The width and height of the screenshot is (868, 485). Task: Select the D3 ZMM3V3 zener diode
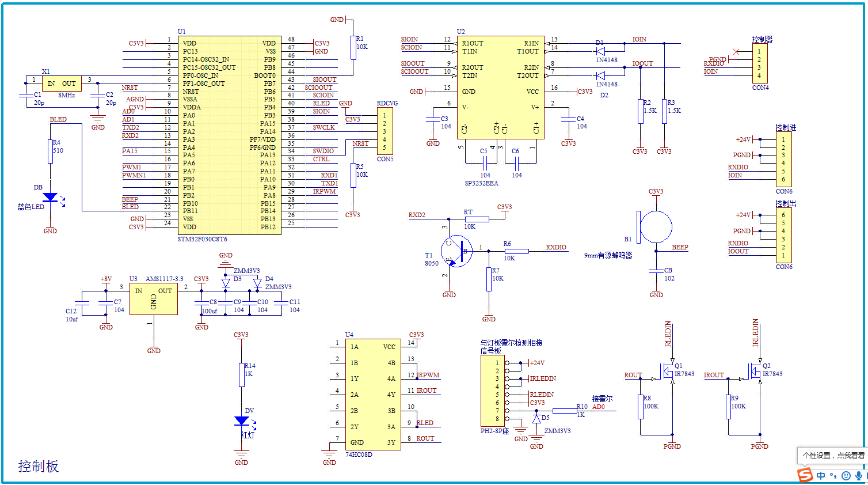226,282
